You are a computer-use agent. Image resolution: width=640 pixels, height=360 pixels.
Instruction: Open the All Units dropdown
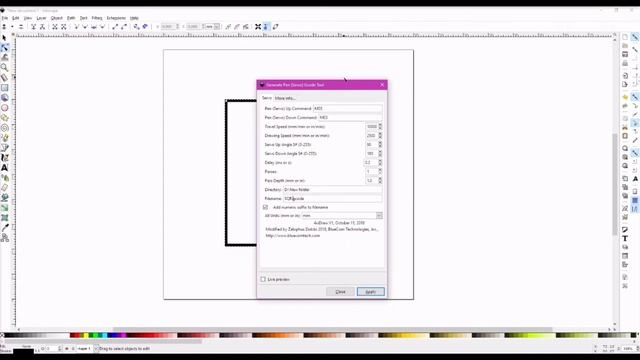point(379,216)
